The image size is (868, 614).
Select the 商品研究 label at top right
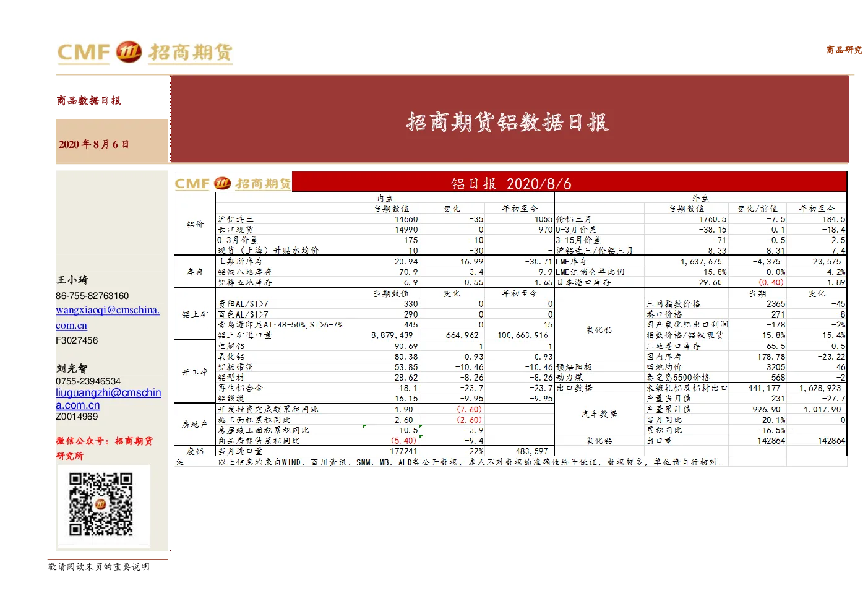pos(844,50)
